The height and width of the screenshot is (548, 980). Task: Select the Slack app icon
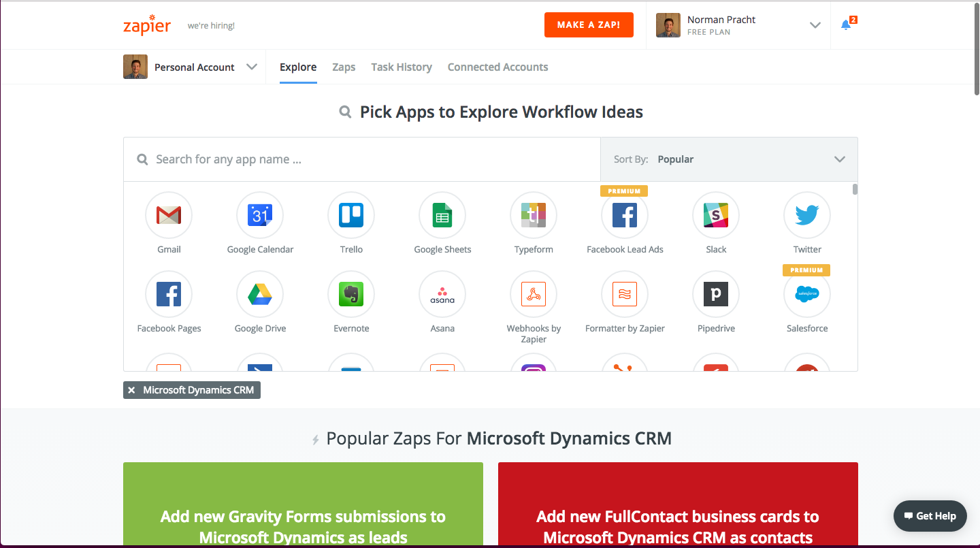(716, 215)
